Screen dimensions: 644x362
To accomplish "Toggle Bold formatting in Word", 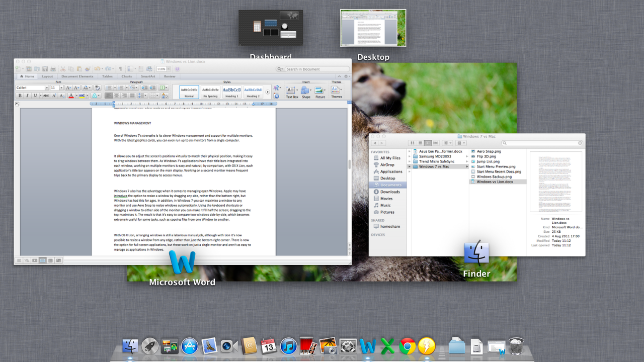I will coord(20,96).
